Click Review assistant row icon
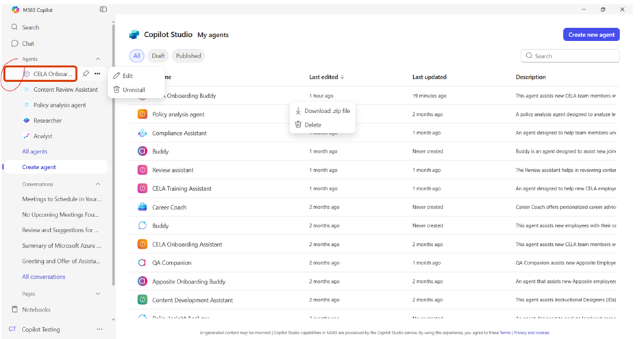This screenshot has width=644, height=339. tap(142, 170)
